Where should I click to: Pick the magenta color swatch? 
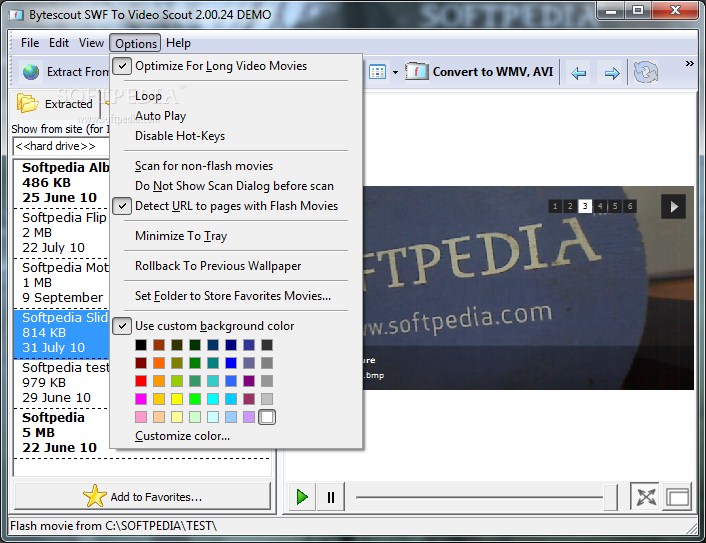click(141, 399)
